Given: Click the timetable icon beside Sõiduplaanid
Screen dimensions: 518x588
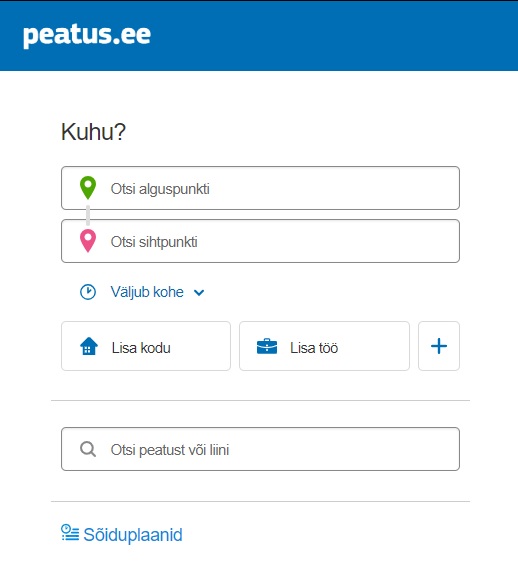Looking at the screenshot, I should pos(70,532).
